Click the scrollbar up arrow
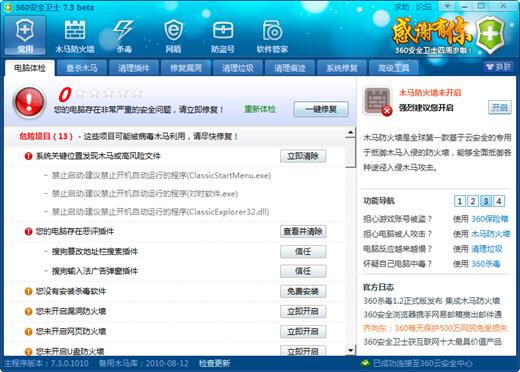 tap(350, 133)
